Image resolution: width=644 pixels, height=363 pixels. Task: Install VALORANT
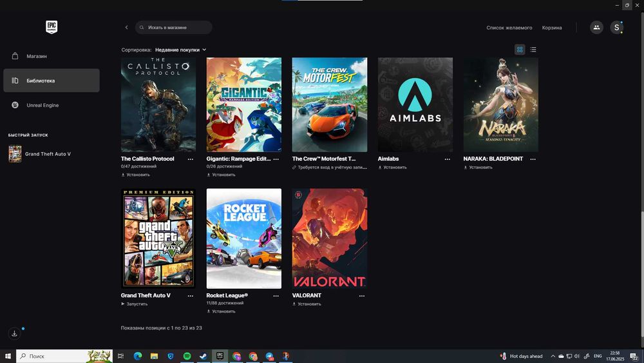(307, 304)
